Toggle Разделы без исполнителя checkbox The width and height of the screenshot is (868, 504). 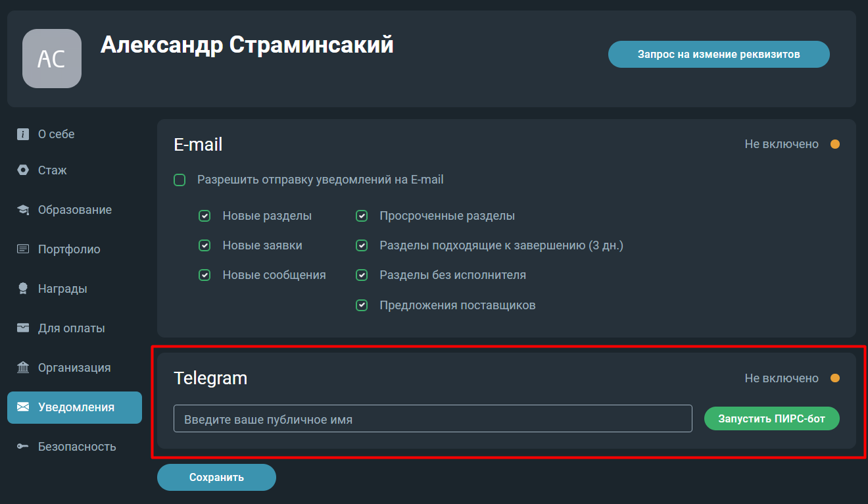(362, 275)
